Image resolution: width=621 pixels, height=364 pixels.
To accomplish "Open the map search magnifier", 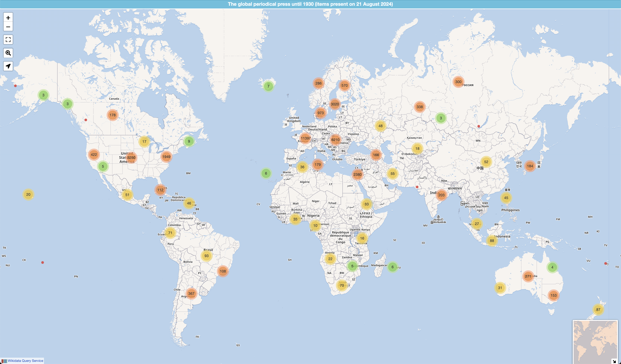I will click(x=8, y=53).
